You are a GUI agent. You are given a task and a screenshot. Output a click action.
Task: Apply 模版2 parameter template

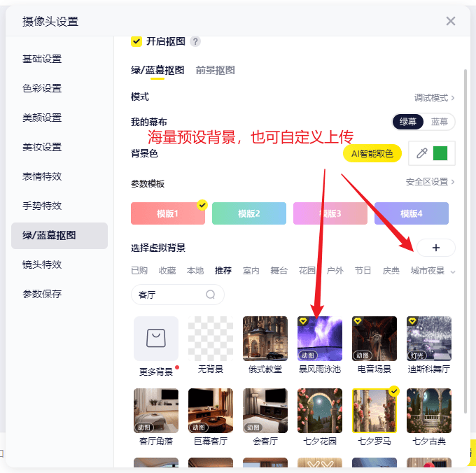(249, 213)
